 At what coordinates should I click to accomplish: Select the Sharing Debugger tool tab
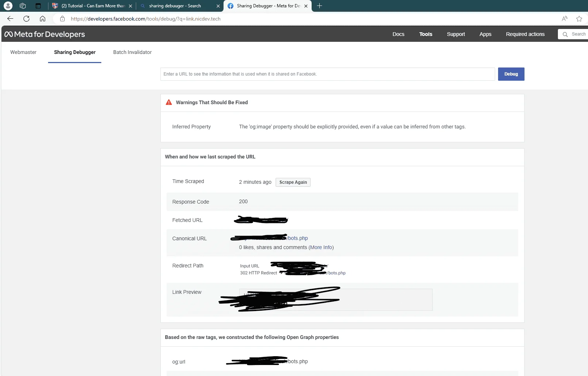click(x=75, y=52)
